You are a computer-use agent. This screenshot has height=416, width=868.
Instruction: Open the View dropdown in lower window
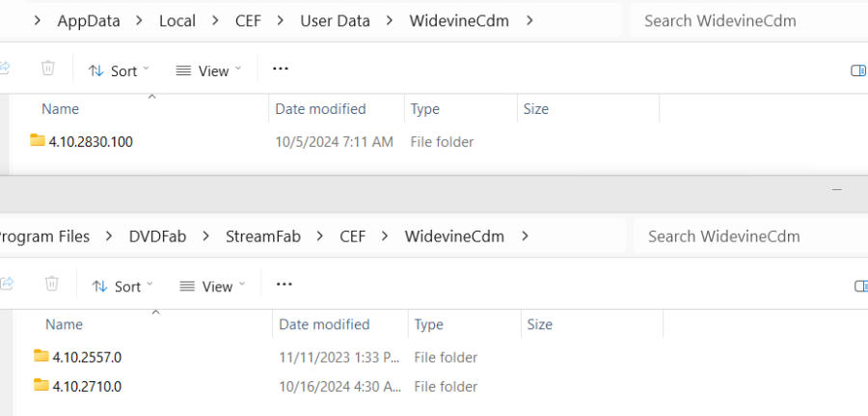coord(212,287)
